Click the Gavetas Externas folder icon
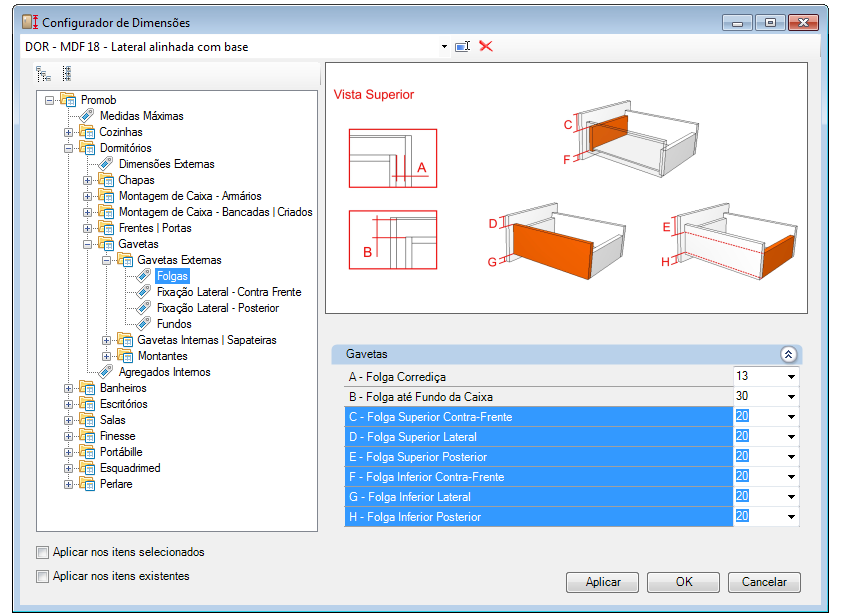The height and width of the screenshot is (616, 862). point(125,260)
